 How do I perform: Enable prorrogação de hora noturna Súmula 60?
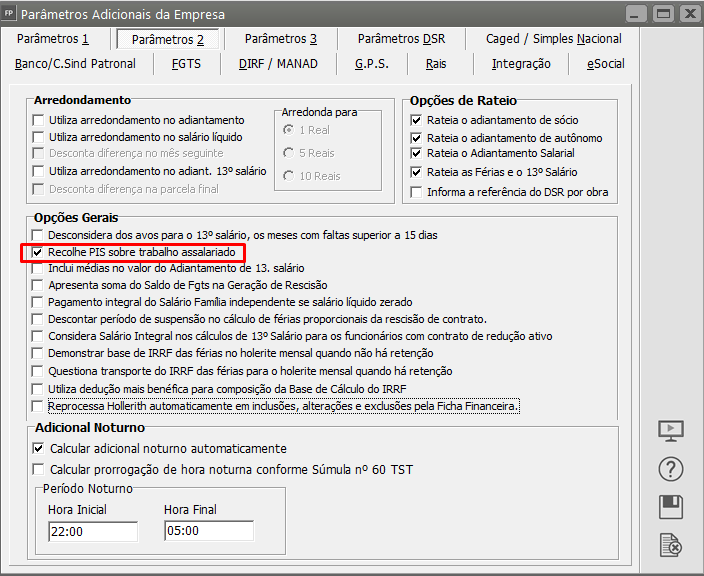pyautogui.click(x=39, y=469)
